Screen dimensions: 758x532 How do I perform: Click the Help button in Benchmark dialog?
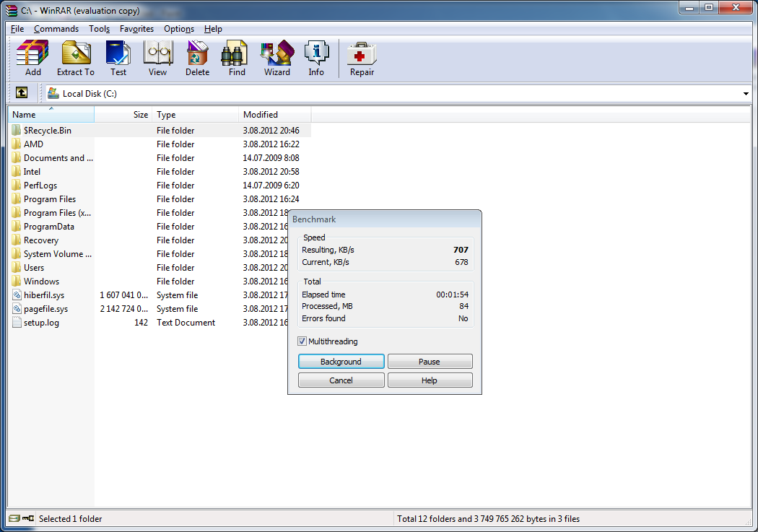point(430,380)
